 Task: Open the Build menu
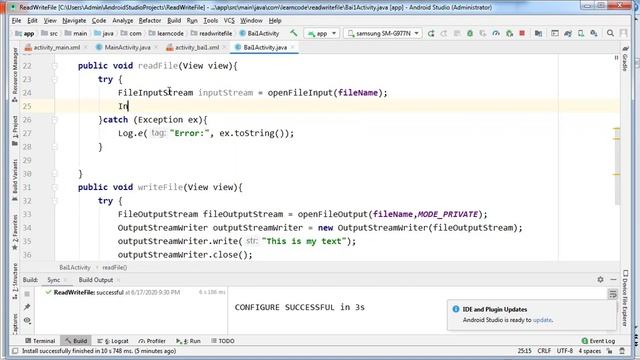[174, 20]
